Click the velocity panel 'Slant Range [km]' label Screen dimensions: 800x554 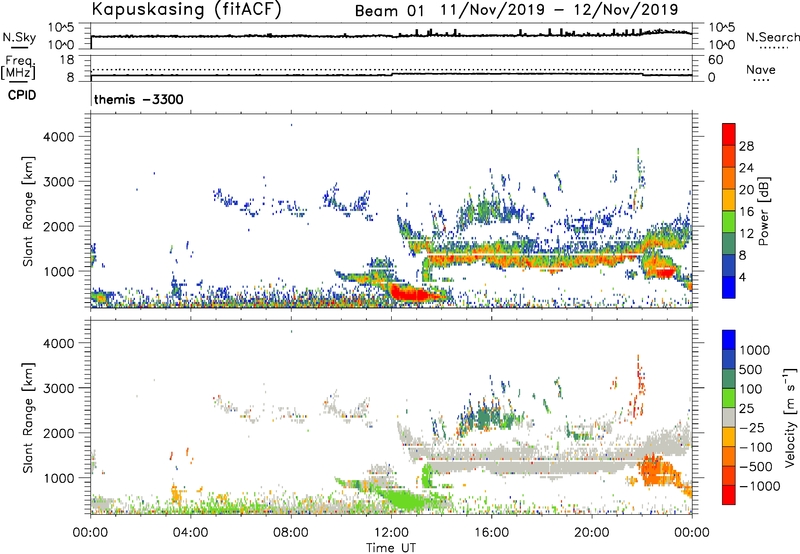(28, 418)
